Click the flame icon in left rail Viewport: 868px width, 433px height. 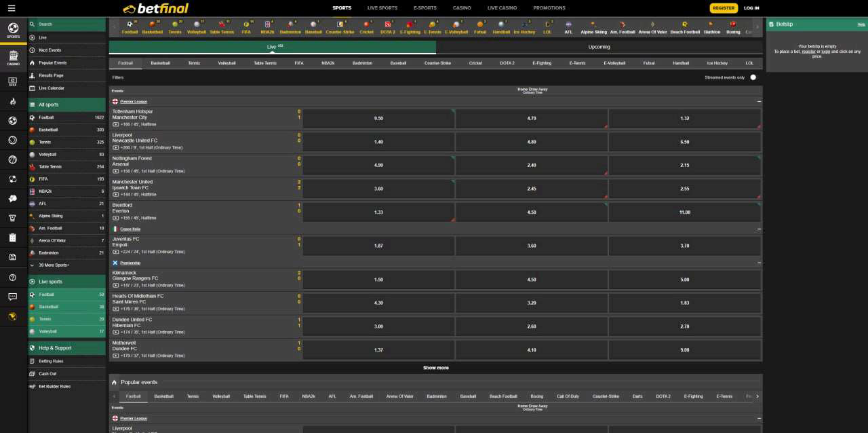[x=13, y=101]
